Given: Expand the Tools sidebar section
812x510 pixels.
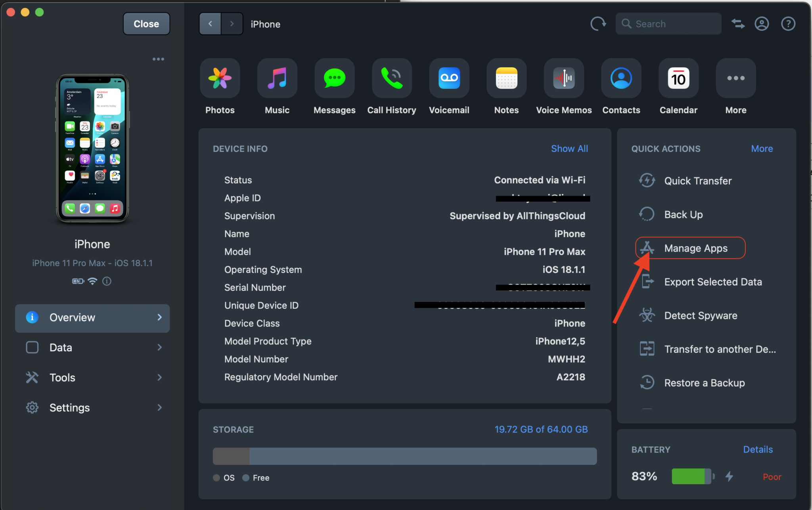Looking at the screenshot, I should [x=92, y=378].
